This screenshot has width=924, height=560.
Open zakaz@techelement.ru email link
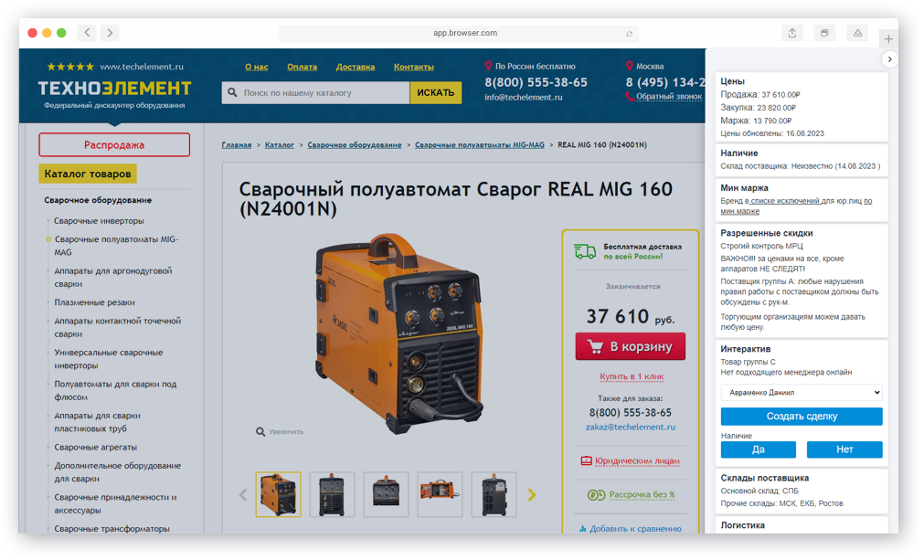point(631,427)
